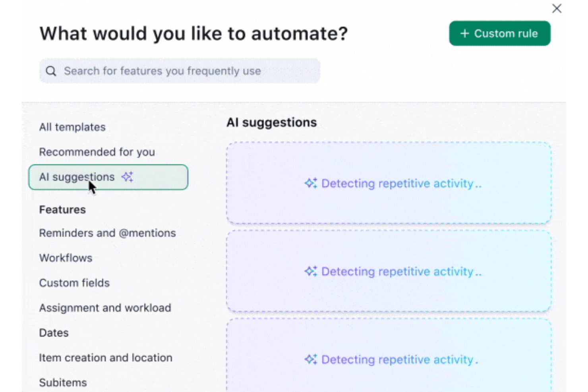Click the plus icon on Custom rule button
This screenshot has width=588, height=392.
coord(464,33)
